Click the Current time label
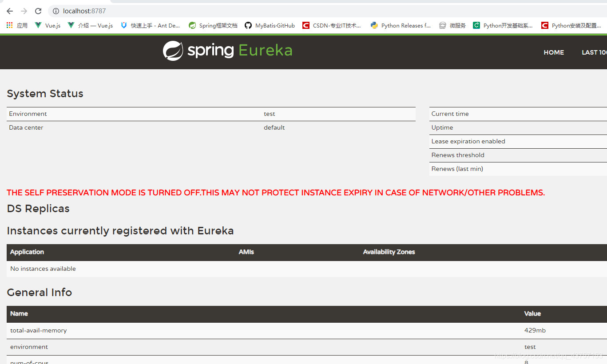Image resolution: width=607 pixels, height=364 pixels. [x=450, y=114]
